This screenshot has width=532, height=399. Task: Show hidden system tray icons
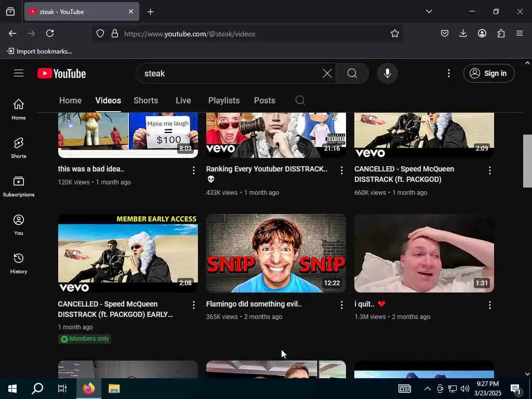point(428,389)
